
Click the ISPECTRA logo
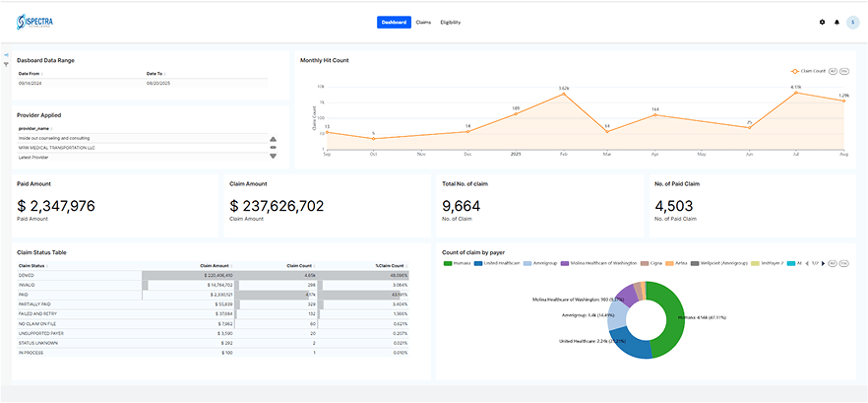33,21
